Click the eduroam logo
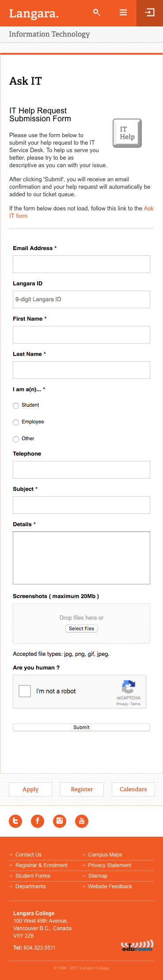This screenshot has height=980, width=163. [137, 945]
